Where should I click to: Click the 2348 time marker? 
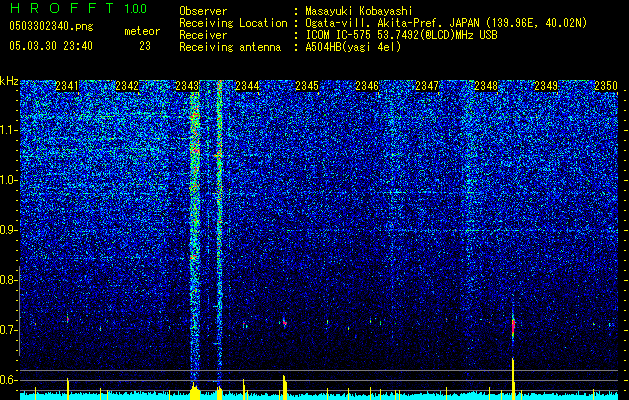(x=486, y=86)
